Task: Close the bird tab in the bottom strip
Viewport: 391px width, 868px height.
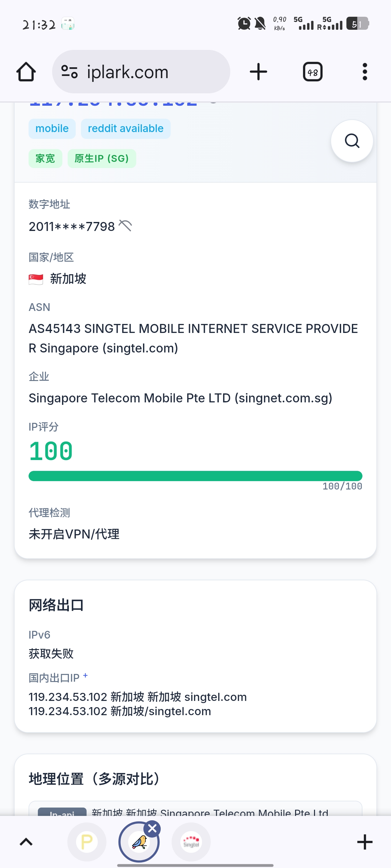Action: pos(152,828)
